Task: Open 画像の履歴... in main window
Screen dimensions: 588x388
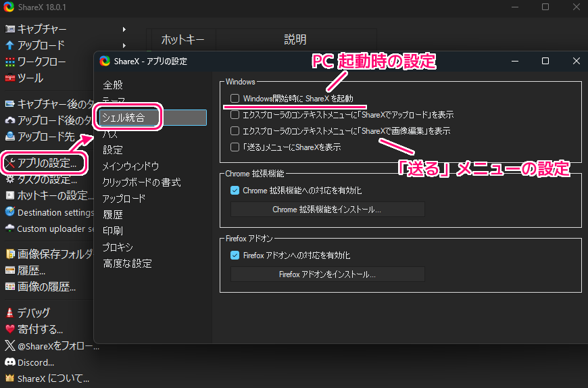Action: click(x=47, y=287)
